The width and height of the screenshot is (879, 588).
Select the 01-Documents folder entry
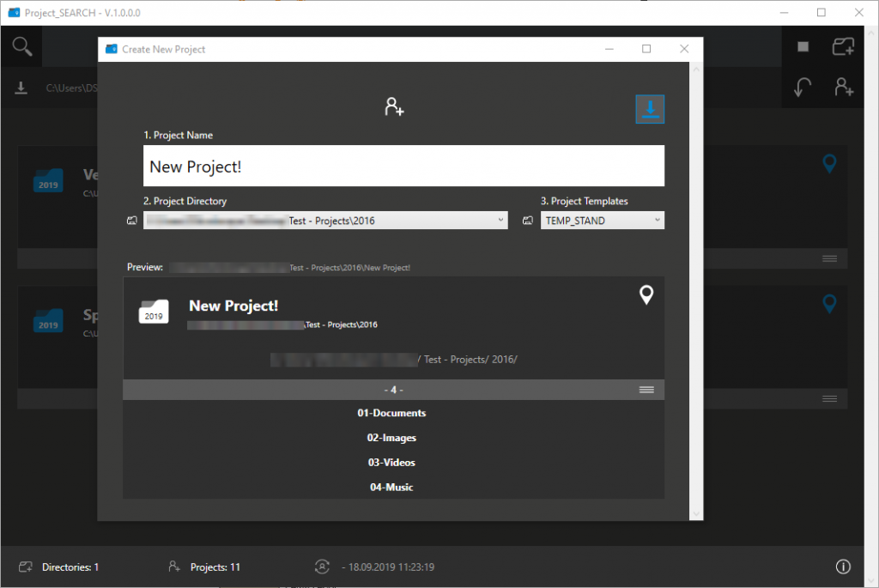click(391, 413)
